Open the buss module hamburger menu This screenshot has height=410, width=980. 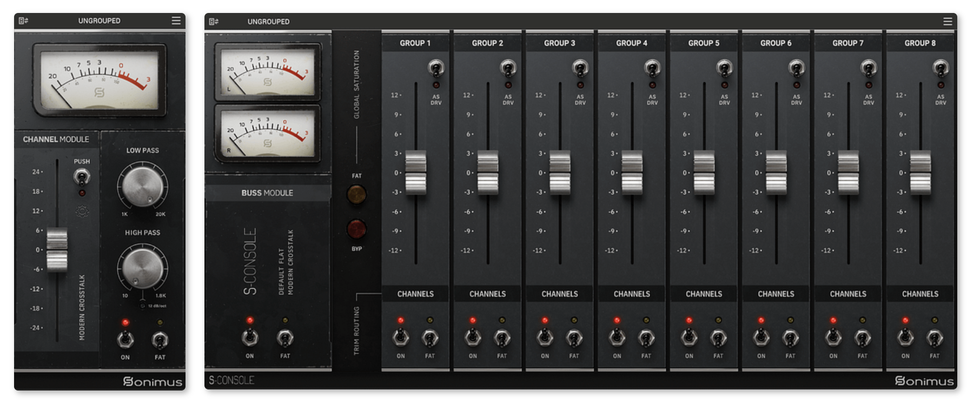tap(948, 22)
